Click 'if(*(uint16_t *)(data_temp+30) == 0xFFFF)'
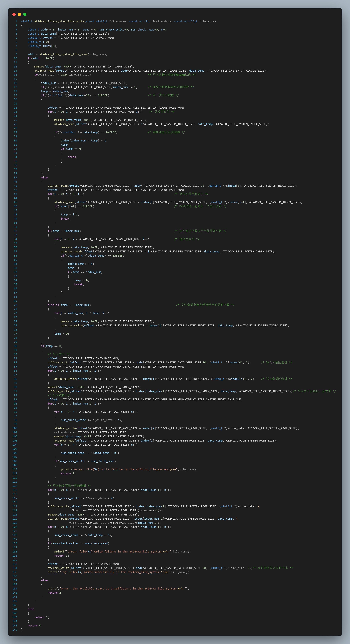The height and width of the screenshot is (644, 350). (x=75, y=95)
